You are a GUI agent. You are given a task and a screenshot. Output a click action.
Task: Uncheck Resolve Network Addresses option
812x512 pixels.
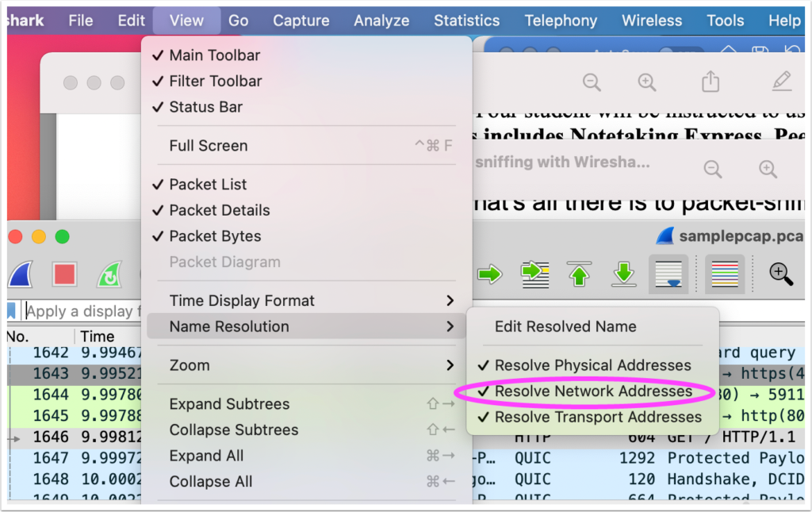(x=592, y=392)
